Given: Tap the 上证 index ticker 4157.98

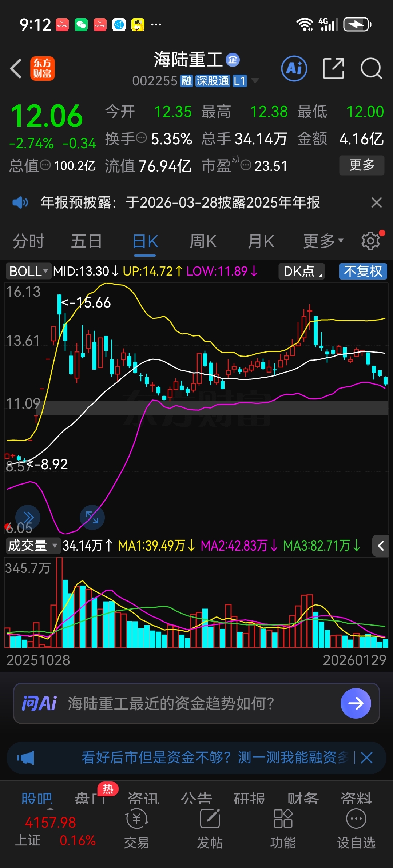Looking at the screenshot, I should 51,822.
